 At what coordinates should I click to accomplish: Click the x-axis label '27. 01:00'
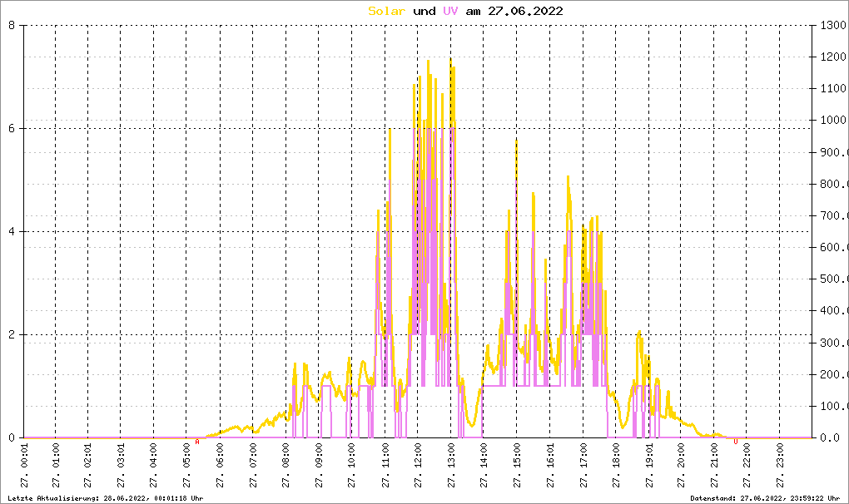pyautogui.click(x=56, y=466)
